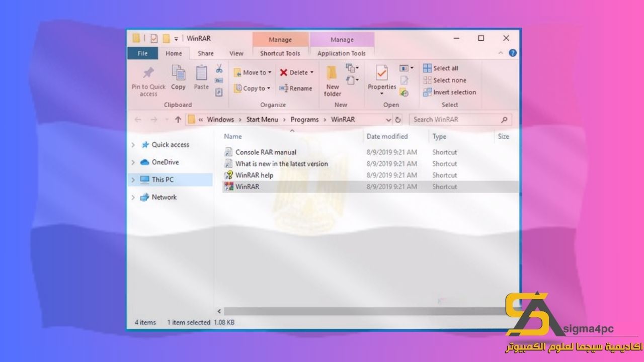Screen dimensions: 644x362
Task: Switch to the View ribbon tab
Action: pos(236,53)
